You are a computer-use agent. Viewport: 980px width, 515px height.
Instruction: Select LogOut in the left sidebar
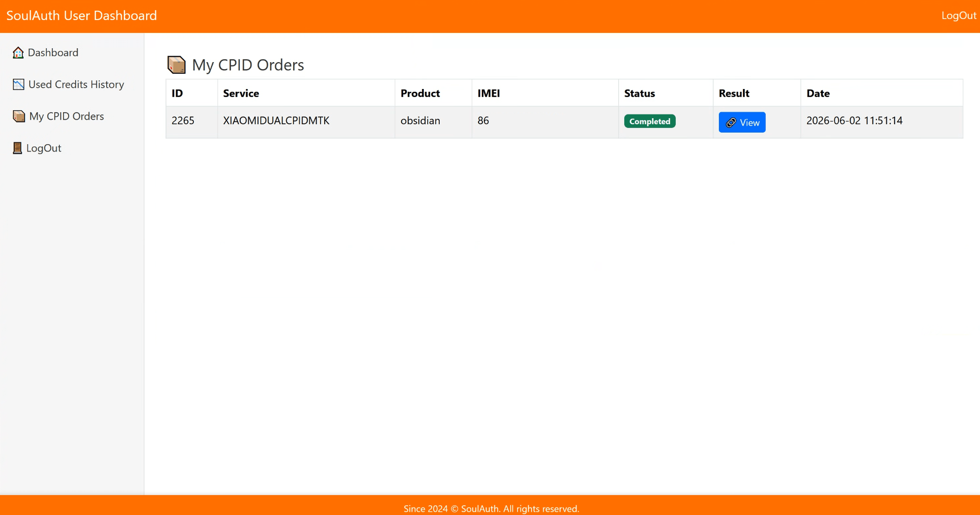pyautogui.click(x=37, y=148)
